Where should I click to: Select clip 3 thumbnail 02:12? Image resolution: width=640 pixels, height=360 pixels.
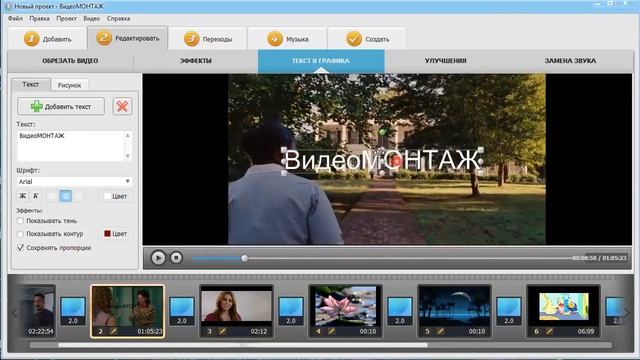(x=236, y=311)
